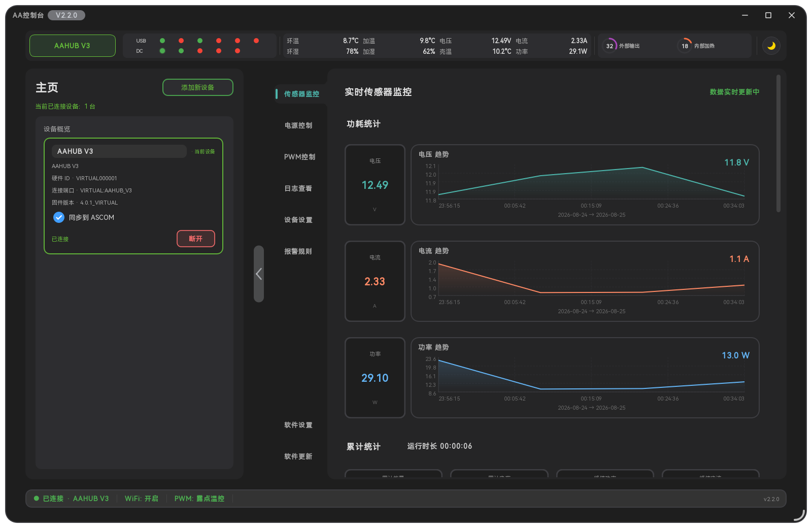Screen dimensions: 812x528
Task: Click the last red USB port indicator
Action: (256, 41)
